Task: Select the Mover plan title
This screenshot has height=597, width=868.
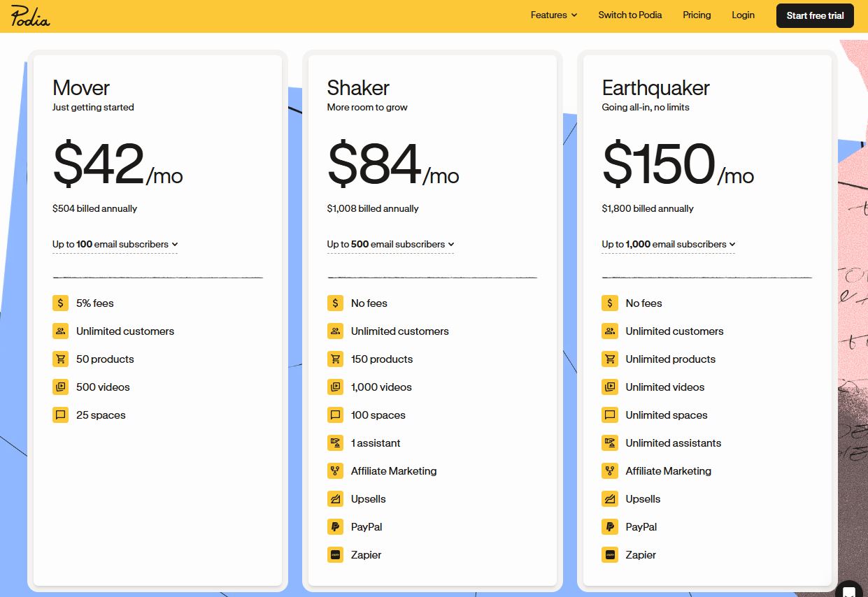Action: pyautogui.click(x=81, y=87)
